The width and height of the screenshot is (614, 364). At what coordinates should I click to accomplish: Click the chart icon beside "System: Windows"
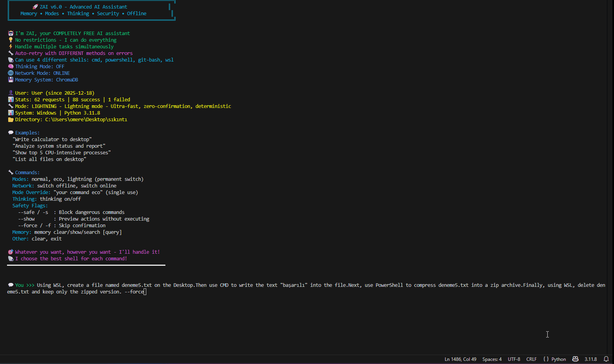pos(11,113)
